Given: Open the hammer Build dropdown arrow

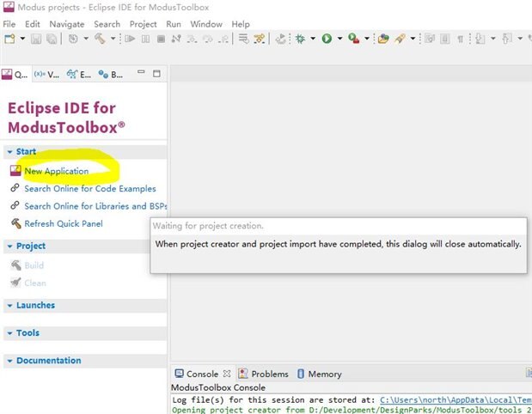Looking at the screenshot, I should [113, 39].
